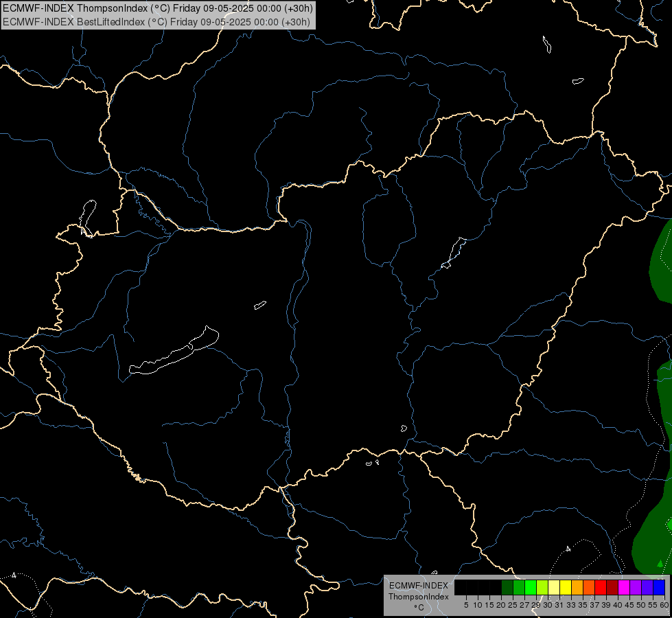The height and width of the screenshot is (618, 672).
Task: Pick the medium green 25–27 legend swatch
Action: click(x=518, y=588)
